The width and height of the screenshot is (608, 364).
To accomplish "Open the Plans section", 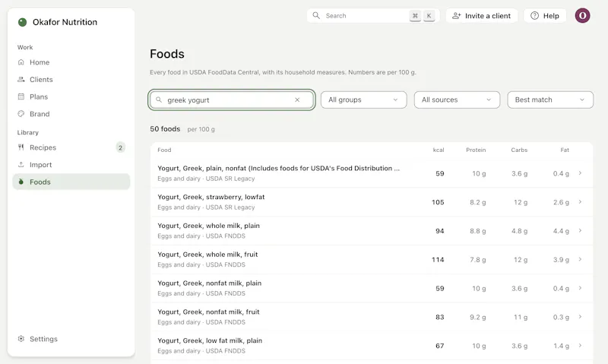I will pos(71,97).
